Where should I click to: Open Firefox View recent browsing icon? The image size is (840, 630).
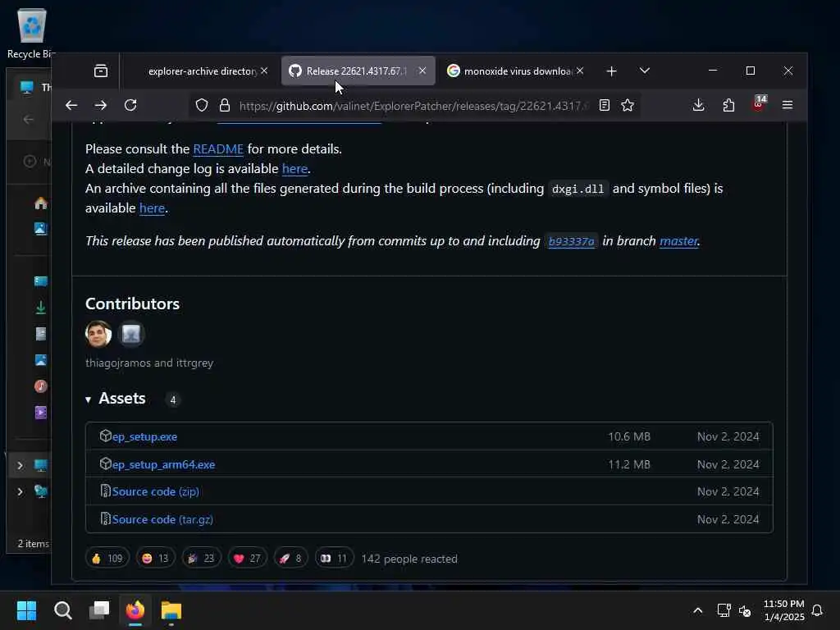point(101,71)
